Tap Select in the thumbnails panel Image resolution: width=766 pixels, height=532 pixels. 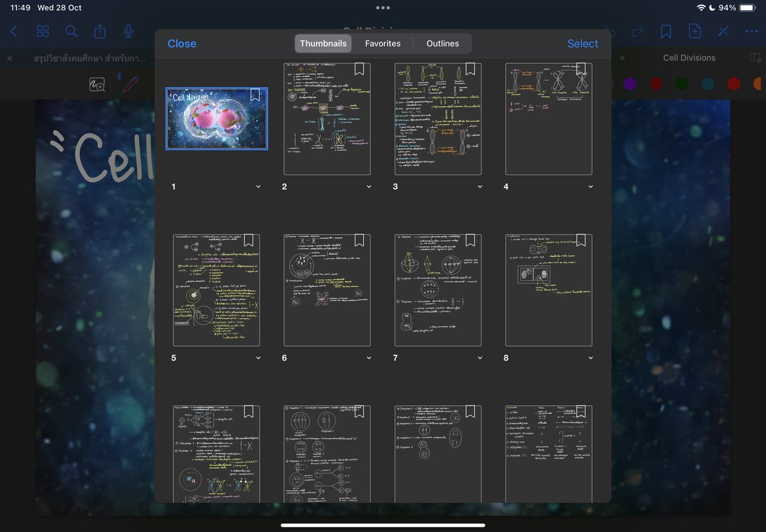tap(583, 43)
